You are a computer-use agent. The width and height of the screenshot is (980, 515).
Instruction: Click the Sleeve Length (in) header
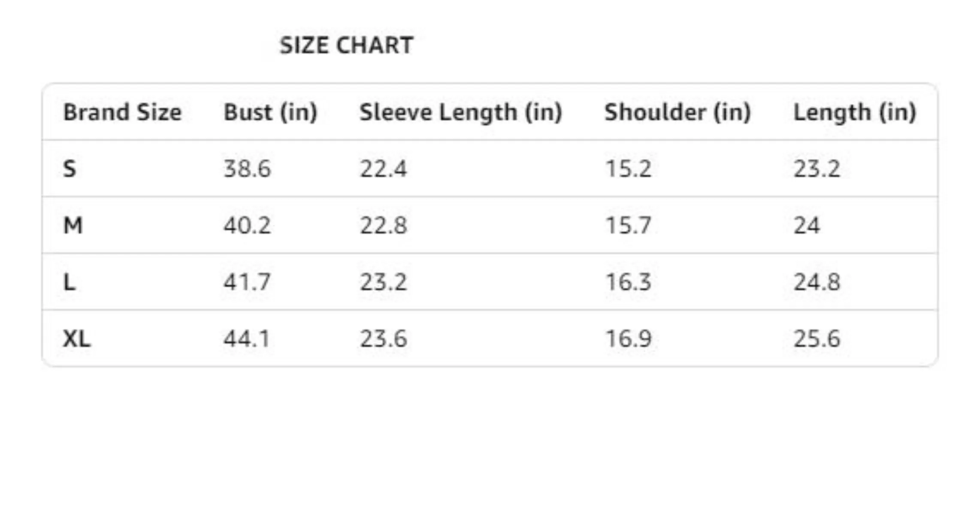point(460,112)
